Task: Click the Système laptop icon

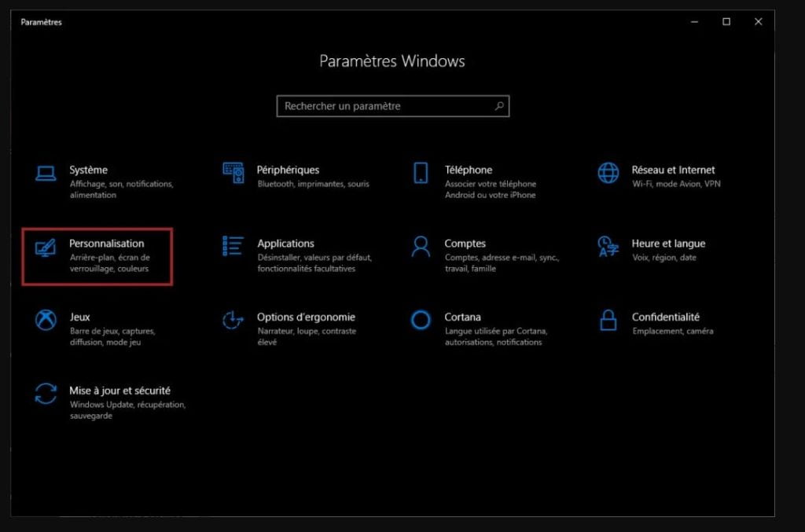Action: coord(46,174)
